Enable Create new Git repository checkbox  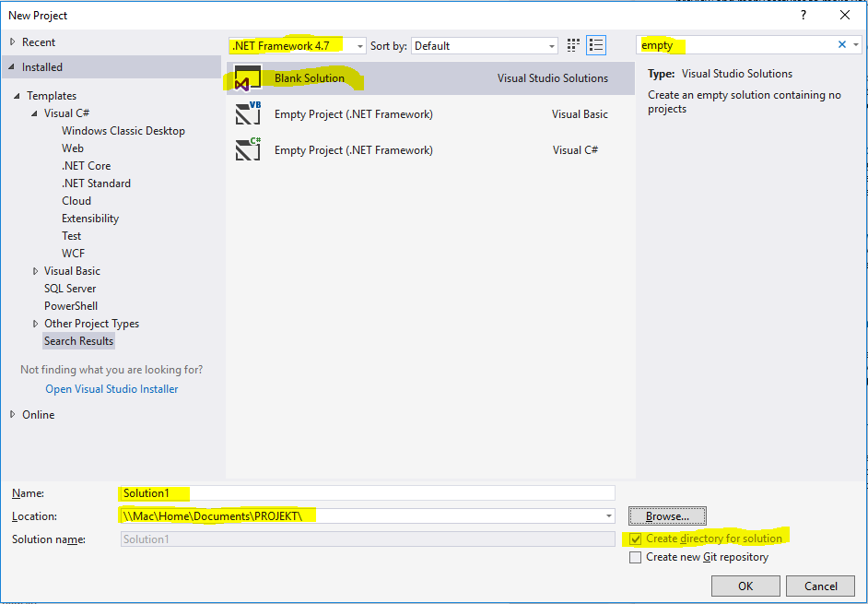click(636, 557)
